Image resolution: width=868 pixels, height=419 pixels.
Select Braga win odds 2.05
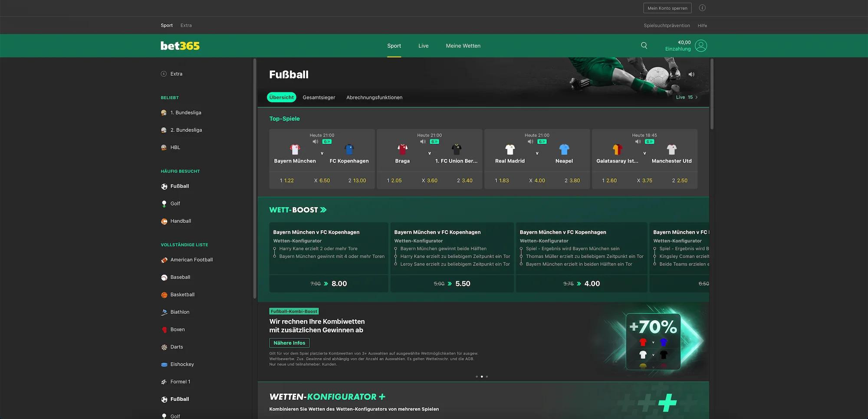coord(395,180)
